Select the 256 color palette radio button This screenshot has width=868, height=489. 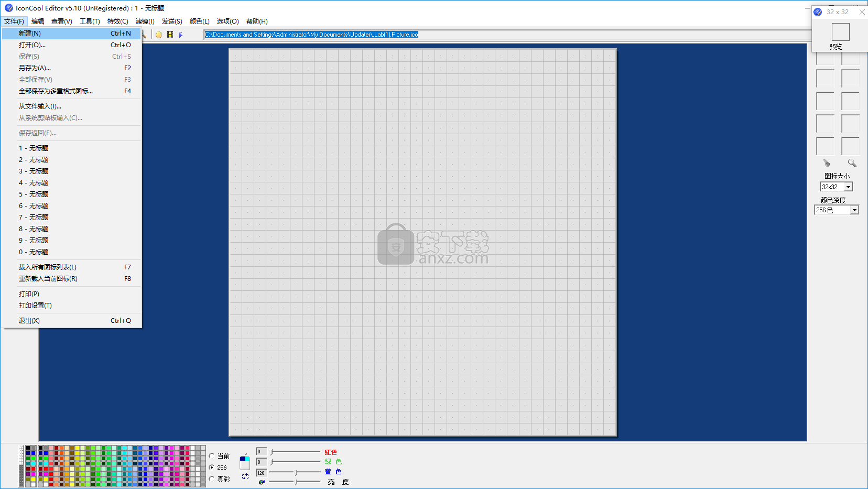coord(212,468)
